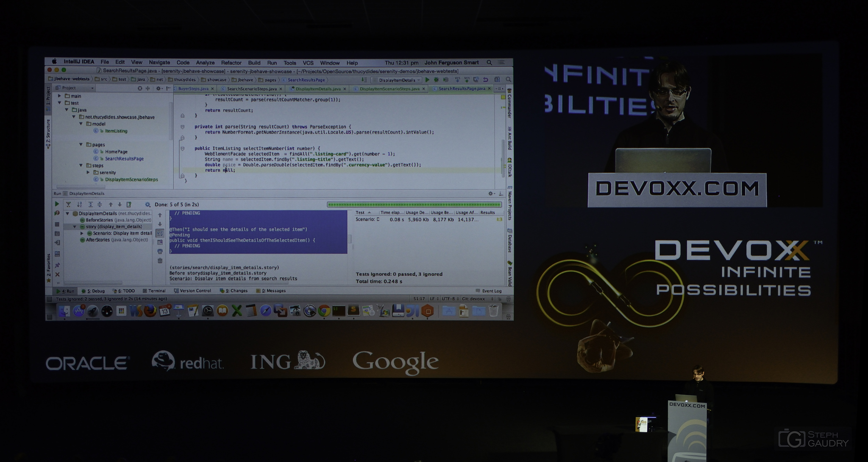Open the Analyze menu
Screen dimensions: 868x462
coord(205,62)
